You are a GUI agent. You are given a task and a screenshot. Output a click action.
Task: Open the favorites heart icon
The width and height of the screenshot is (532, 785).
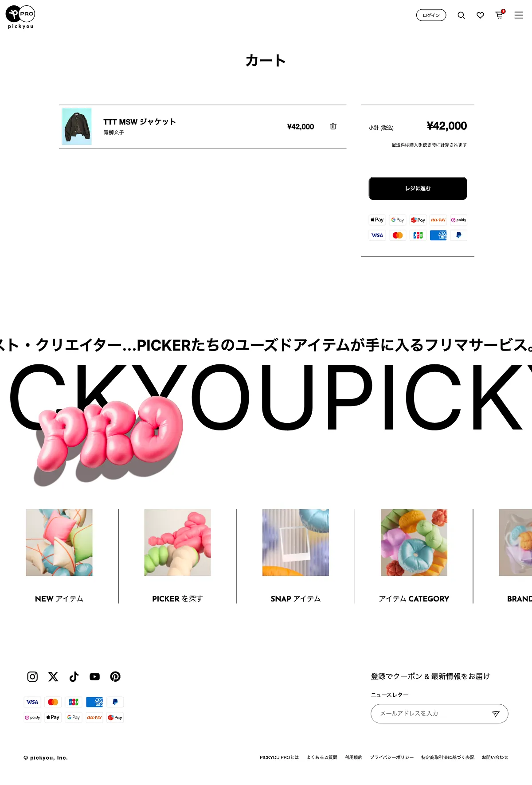click(480, 16)
